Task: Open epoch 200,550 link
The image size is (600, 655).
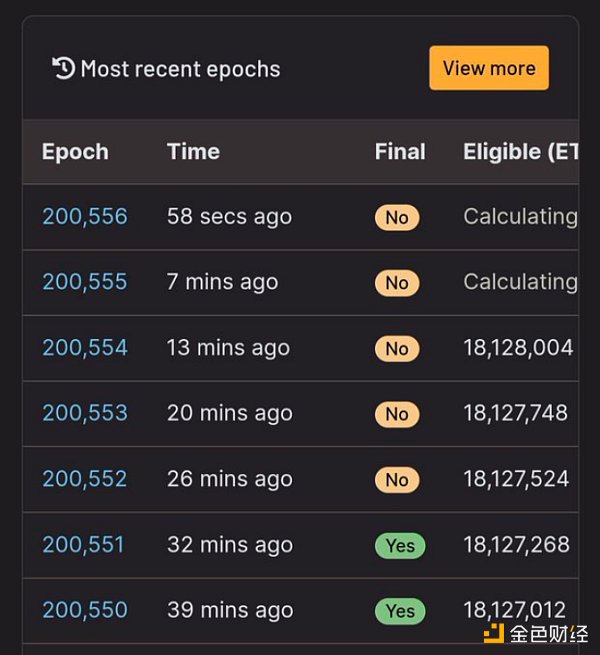Action: (85, 610)
